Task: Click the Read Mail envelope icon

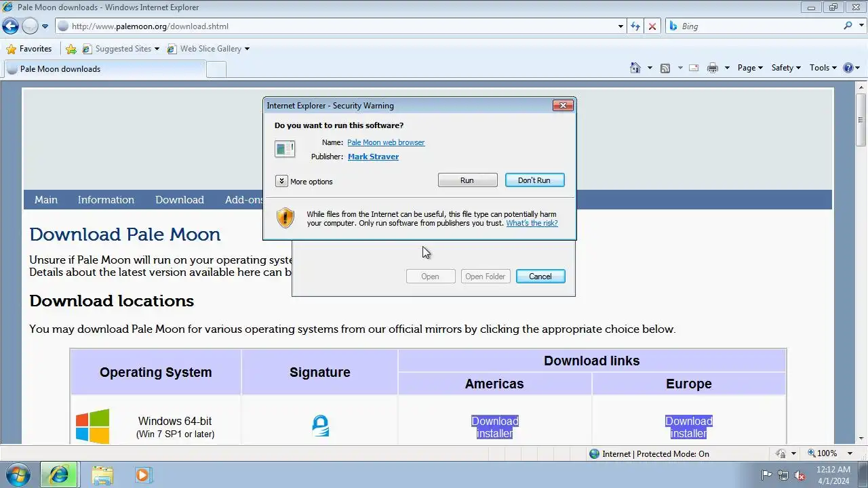Action: [x=694, y=68]
